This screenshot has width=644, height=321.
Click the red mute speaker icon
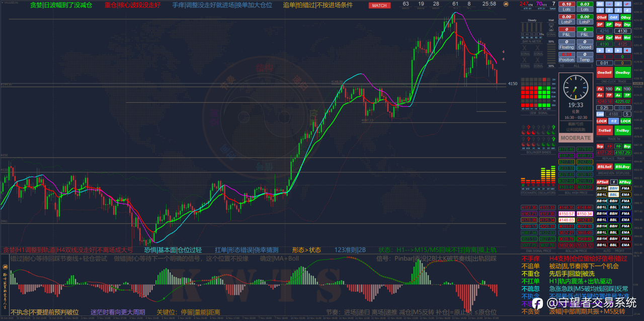627,50
